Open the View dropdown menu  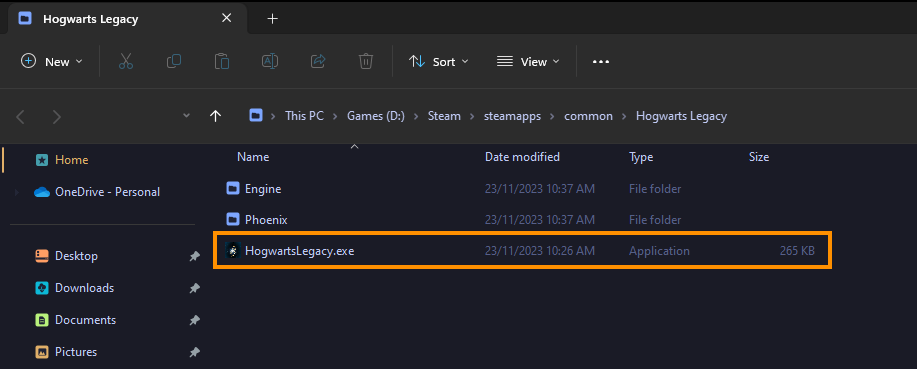click(528, 61)
